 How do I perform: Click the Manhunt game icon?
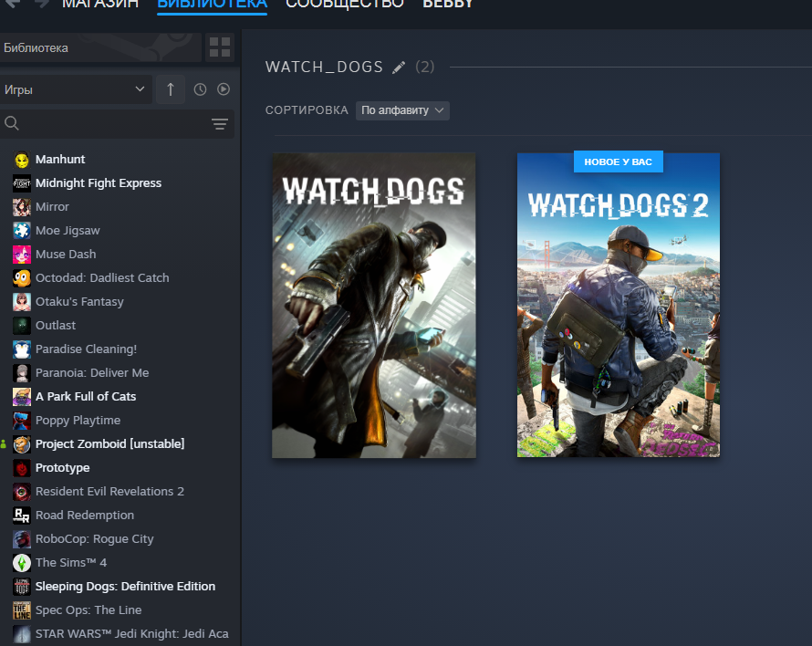(x=22, y=160)
